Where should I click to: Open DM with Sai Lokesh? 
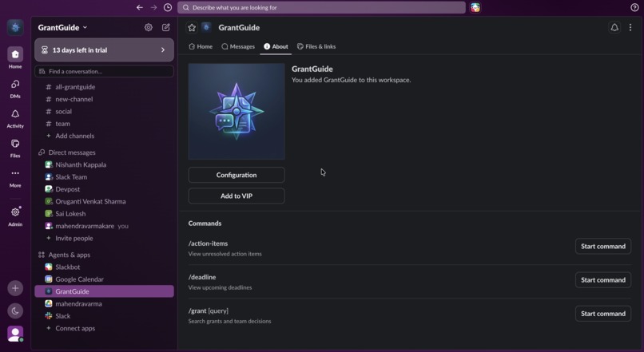105,214
